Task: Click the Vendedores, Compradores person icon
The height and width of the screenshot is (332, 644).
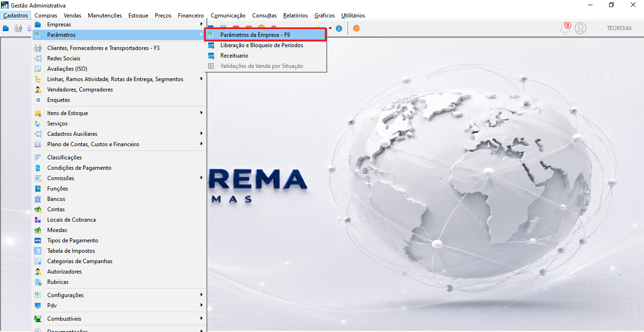Action: click(x=38, y=90)
